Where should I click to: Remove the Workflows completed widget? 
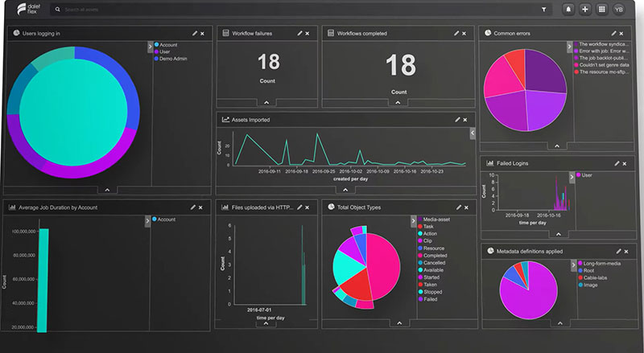(x=464, y=34)
